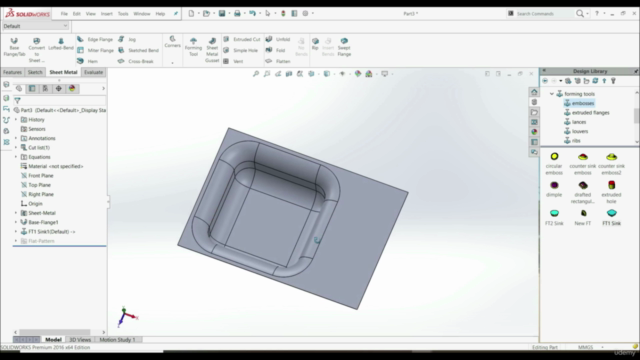Open the Default configuration dropdown

(36, 26)
